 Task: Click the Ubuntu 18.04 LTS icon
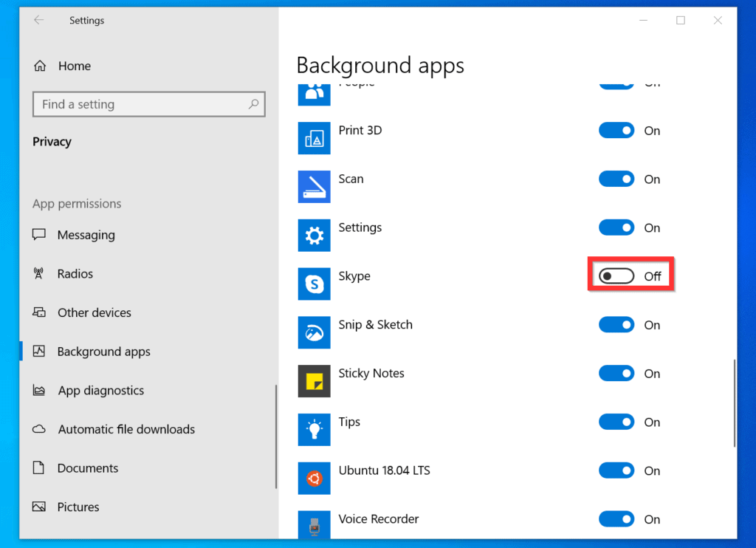(314, 479)
